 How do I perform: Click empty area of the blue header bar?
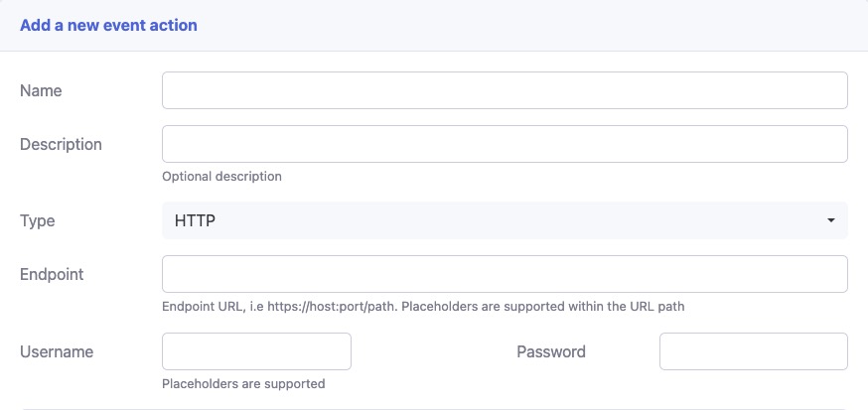pos(546,25)
